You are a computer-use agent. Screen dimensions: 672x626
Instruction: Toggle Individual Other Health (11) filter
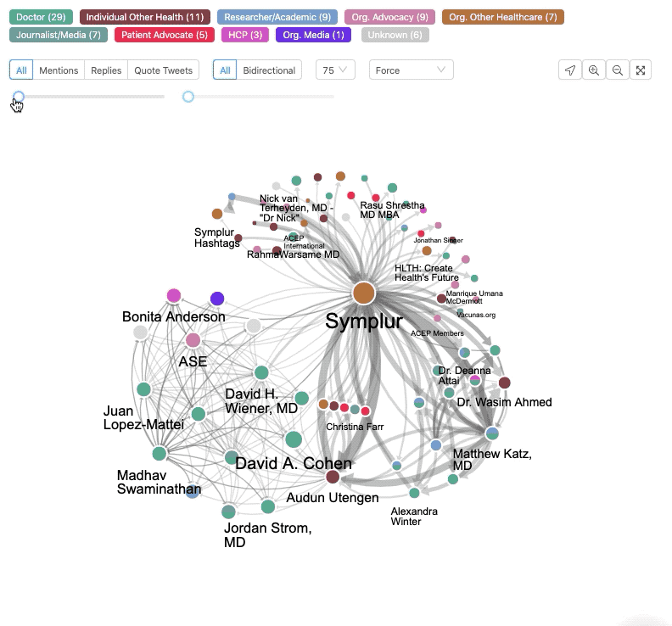point(145,17)
